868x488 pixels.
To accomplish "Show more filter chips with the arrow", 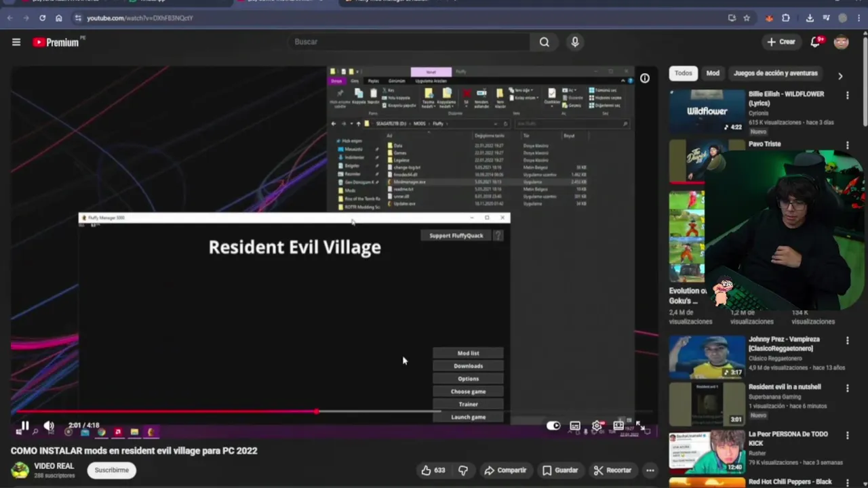I will tap(840, 76).
